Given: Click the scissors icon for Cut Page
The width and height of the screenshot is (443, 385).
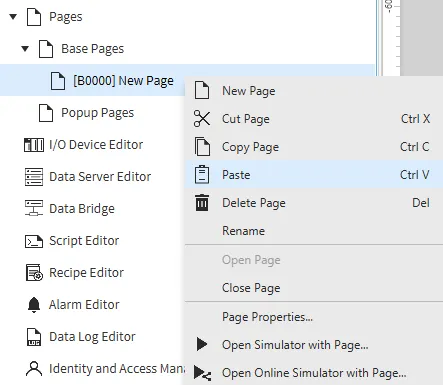Looking at the screenshot, I should pos(202,119).
